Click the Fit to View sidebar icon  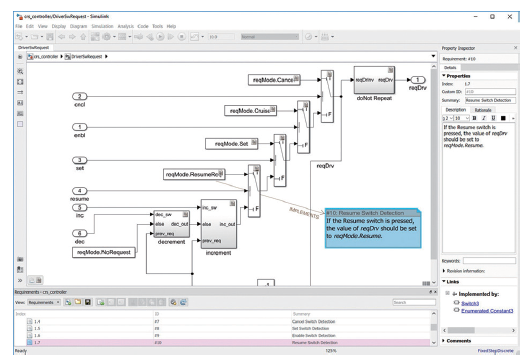(20, 82)
